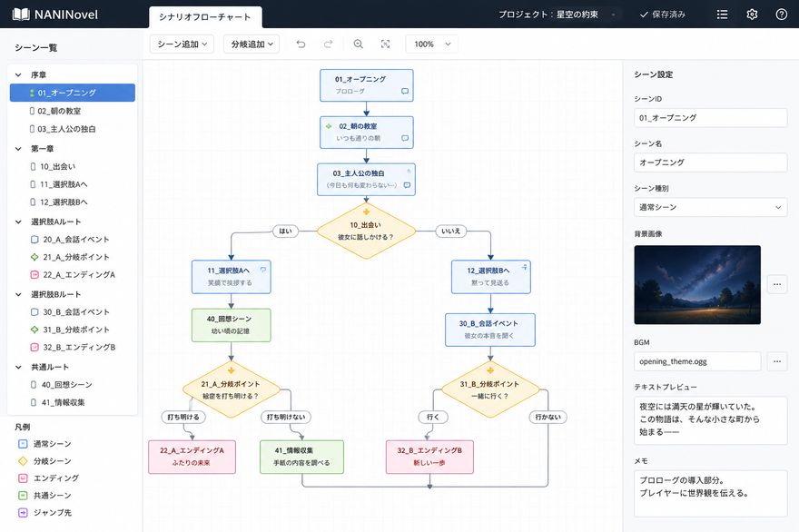Select the 30_B_会話イベント flowchart node
This screenshot has height=532, width=799.
tap(489, 330)
